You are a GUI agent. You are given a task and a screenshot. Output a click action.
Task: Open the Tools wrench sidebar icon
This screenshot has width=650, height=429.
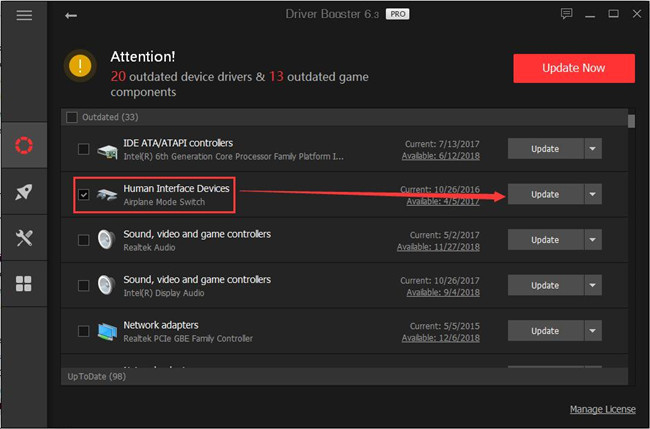coord(24,238)
